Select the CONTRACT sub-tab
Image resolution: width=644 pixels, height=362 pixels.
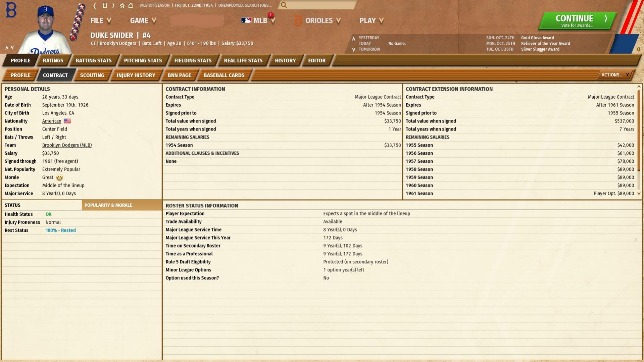coord(55,75)
